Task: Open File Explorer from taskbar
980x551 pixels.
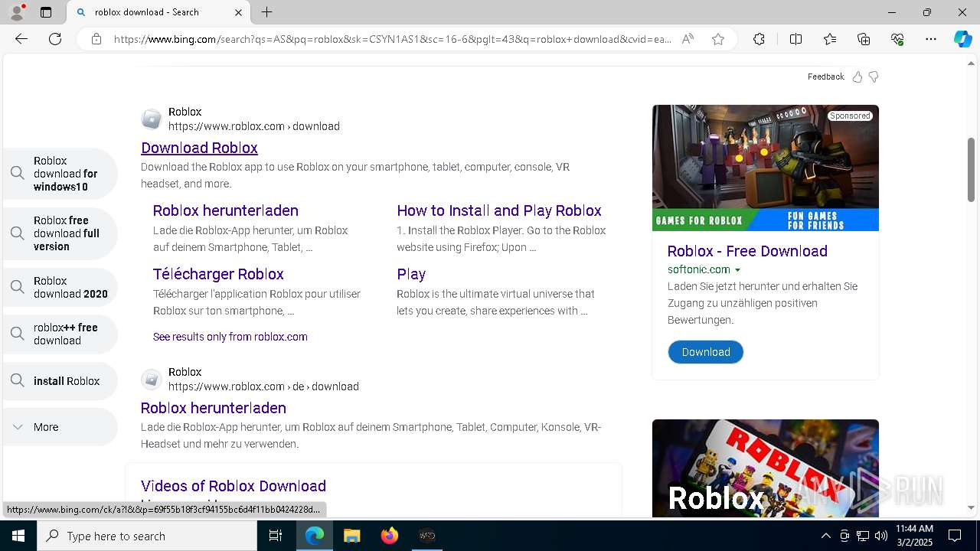Action: (x=351, y=536)
